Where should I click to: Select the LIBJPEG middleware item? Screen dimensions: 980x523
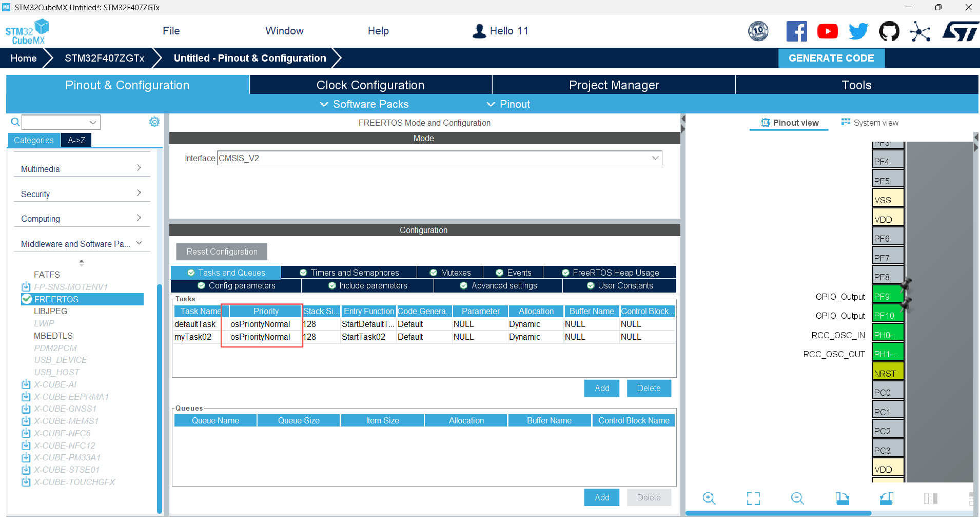coord(50,311)
